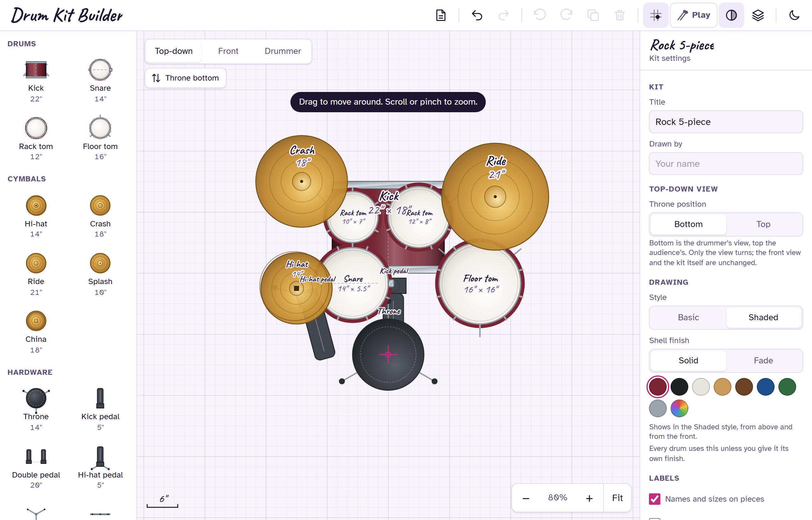Fit the kit to the canvas
812x520 pixels.
coord(617,498)
